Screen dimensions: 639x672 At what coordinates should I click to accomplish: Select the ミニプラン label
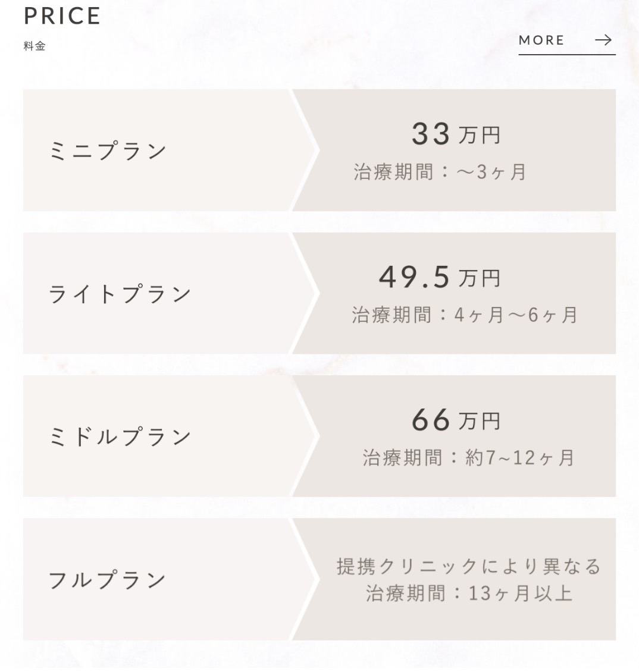[108, 151]
